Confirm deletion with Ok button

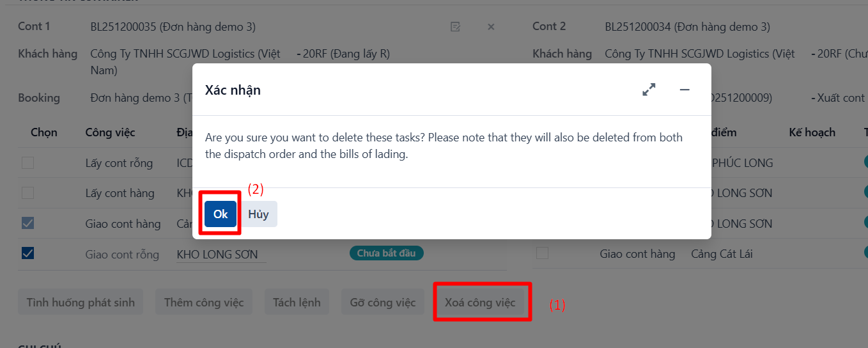coord(221,214)
